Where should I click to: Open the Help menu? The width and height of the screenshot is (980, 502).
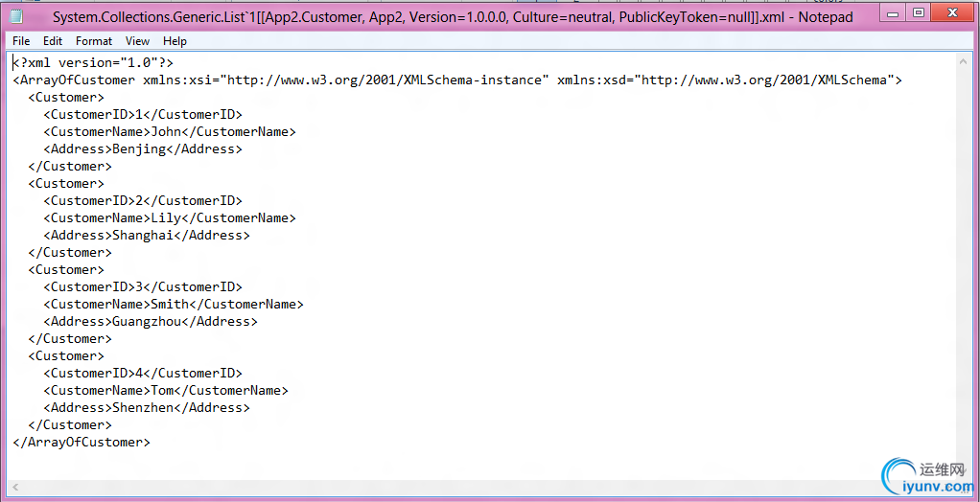point(175,41)
